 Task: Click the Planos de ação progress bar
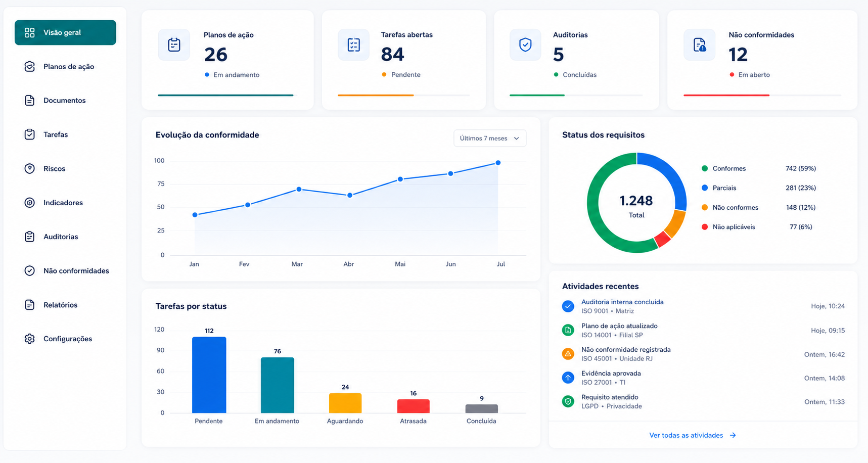point(225,95)
